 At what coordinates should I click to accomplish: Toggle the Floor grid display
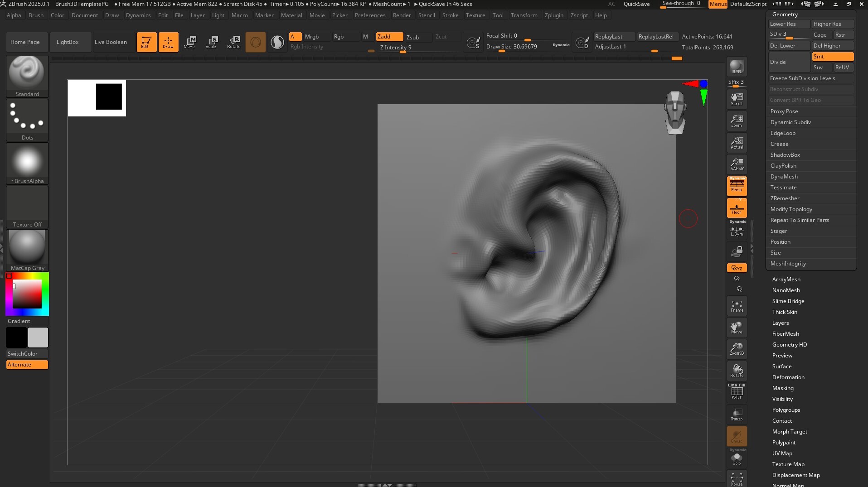point(736,207)
